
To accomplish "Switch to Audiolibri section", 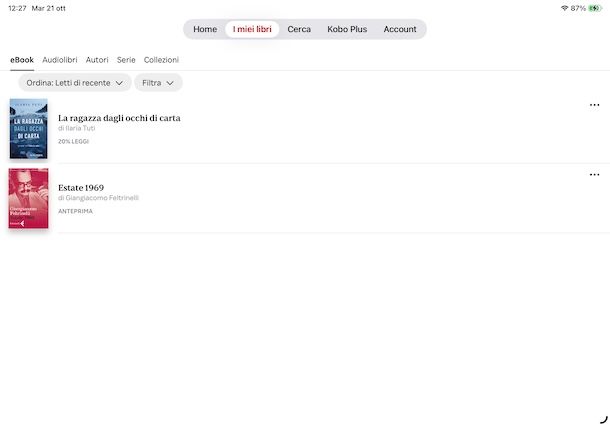I will point(60,60).
